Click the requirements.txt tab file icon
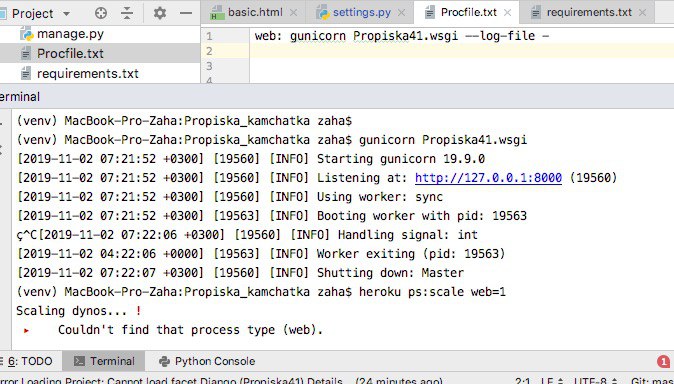Screen dimensions: 674x384 click(536, 13)
